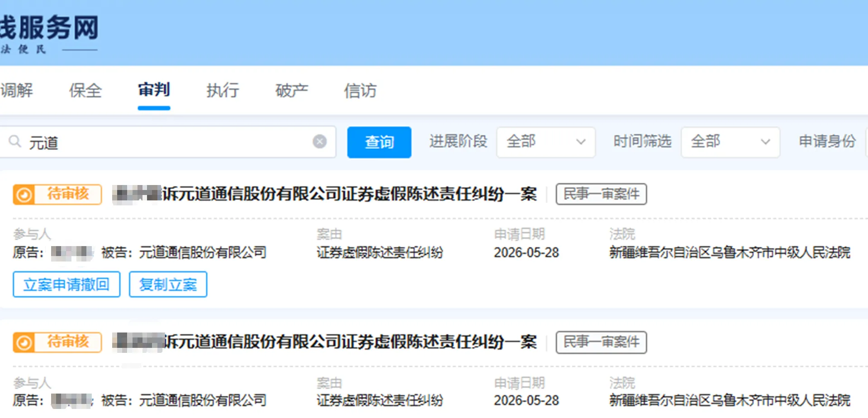The width and height of the screenshot is (868, 418).
Task: Open the second case title link
Action: 324,342
